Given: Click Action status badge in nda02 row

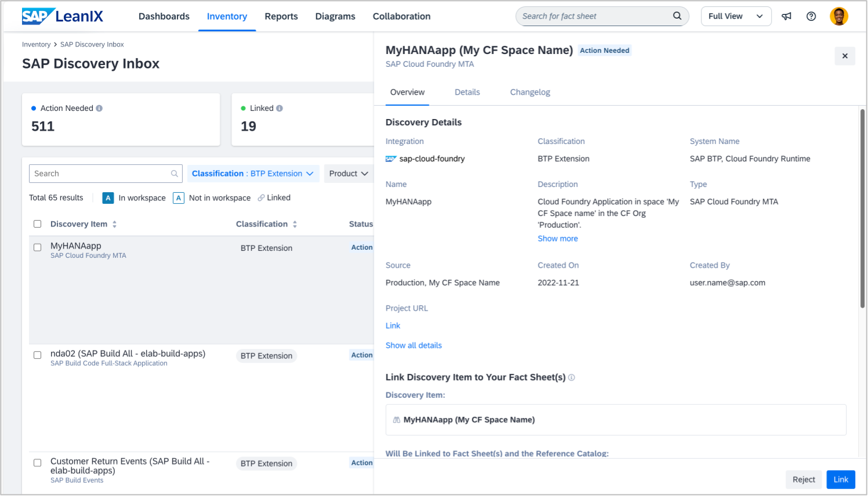Looking at the screenshot, I should (362, 355).
